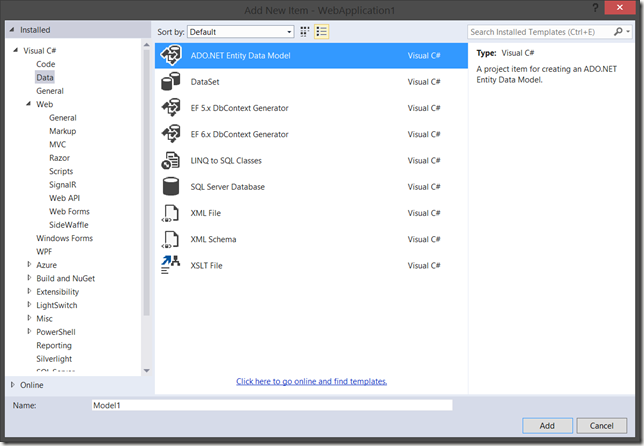The height and width of the screenshot is (446, 644).
Task: Select the Windows Forms category
Action: 64,238
